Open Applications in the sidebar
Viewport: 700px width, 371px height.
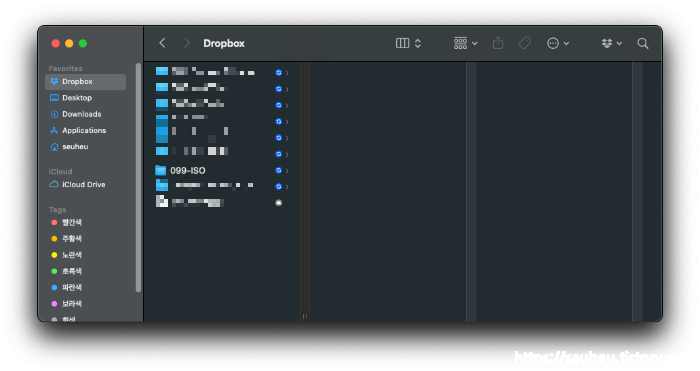point(85,130)
